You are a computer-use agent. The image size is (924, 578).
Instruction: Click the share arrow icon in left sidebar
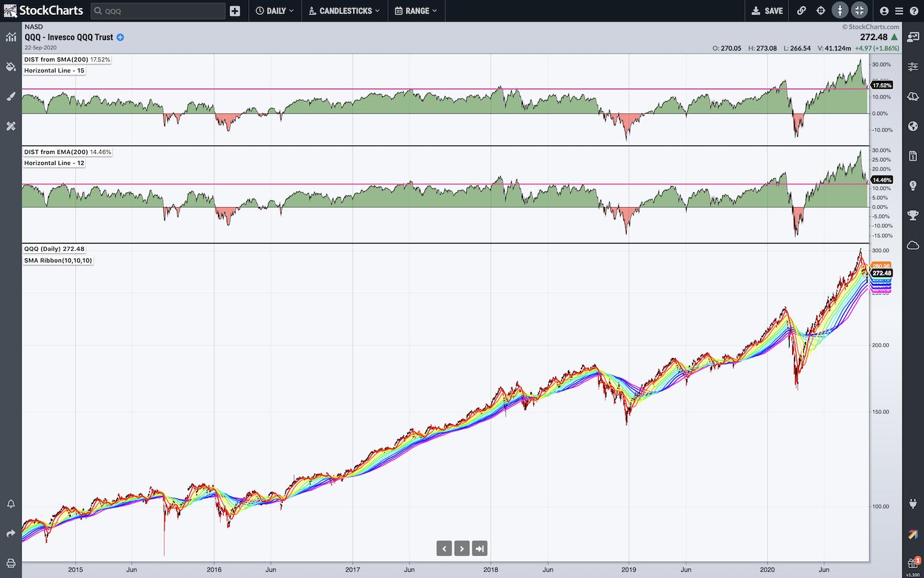pyautogui.click(x=10, y=534)
